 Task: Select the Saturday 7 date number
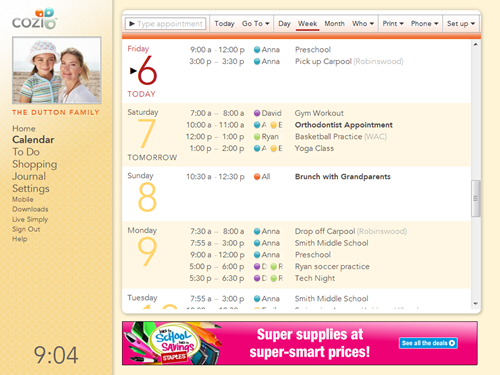[x=147, y=134]
